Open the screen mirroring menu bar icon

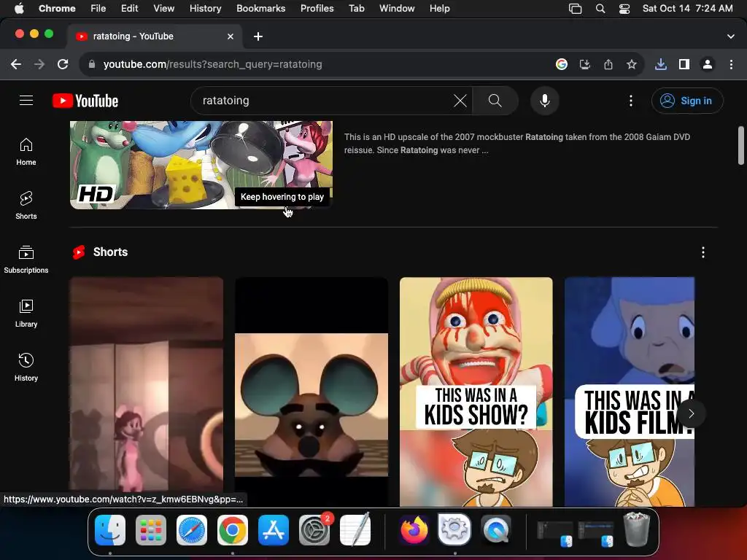click(575, 9)
